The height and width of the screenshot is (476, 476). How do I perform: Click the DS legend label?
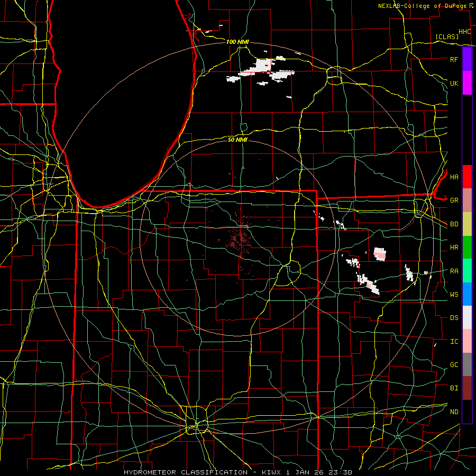click(454, 318)
